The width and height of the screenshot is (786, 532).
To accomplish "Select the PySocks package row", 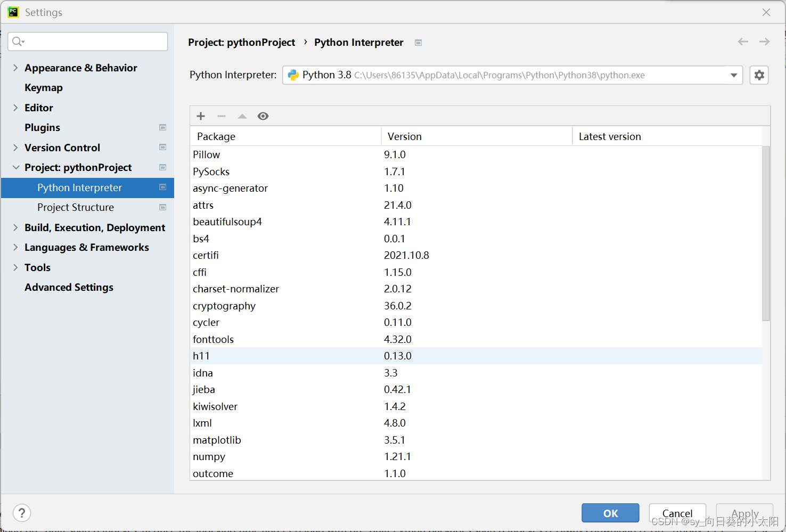I will [x=476, y=171].
